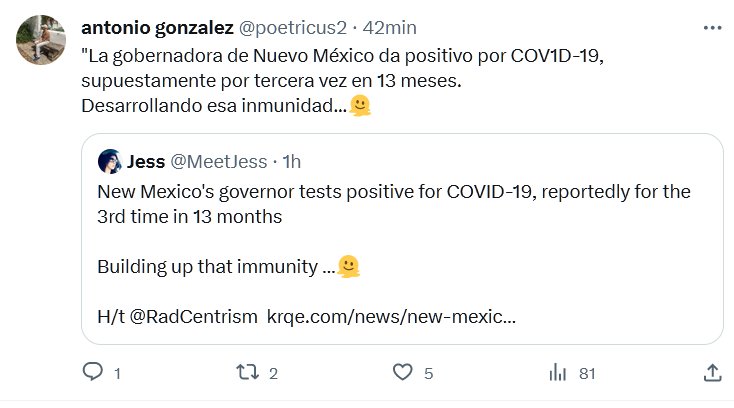
Task: Click the like count number 5
Action: (x=429, y=374)
